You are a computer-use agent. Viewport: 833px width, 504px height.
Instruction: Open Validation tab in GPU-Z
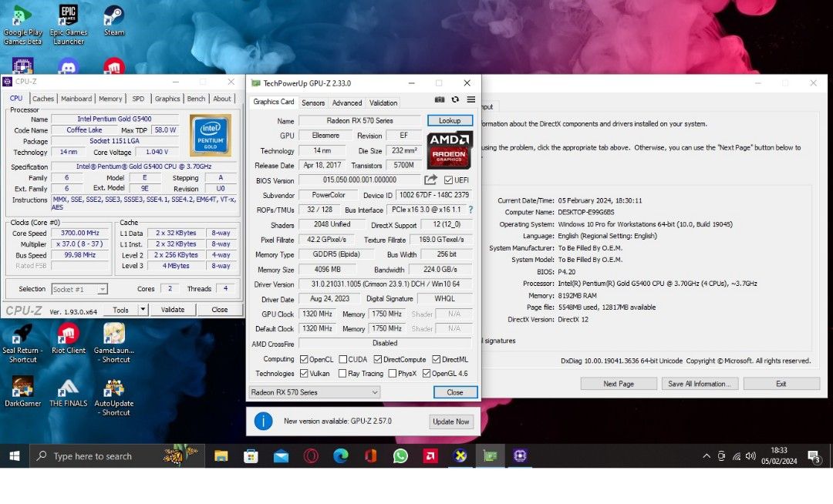[x=383, y=103]
